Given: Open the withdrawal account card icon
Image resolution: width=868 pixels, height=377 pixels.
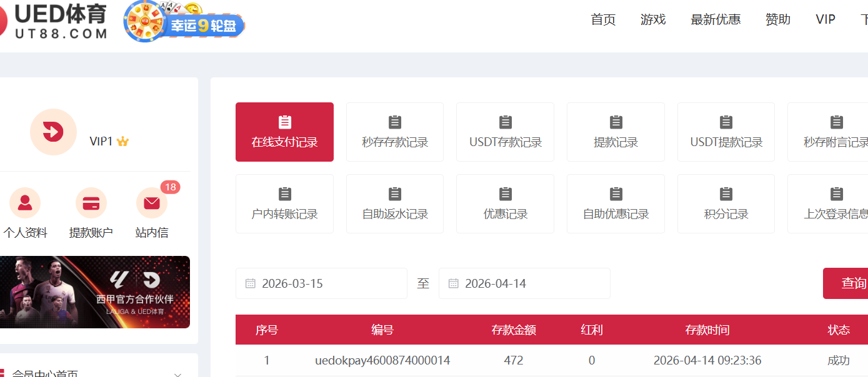Looking at the screenshot, I should pos(91,203).
